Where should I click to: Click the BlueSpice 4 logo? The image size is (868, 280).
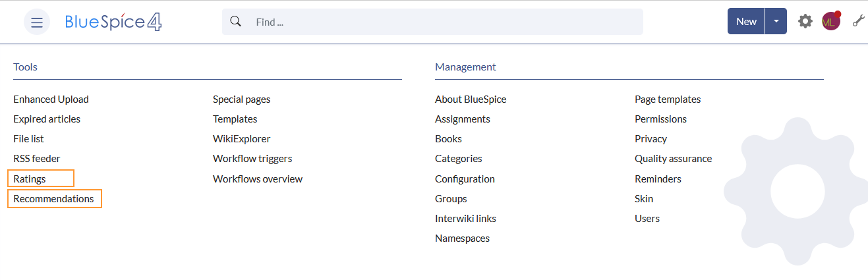coord(113,22)
